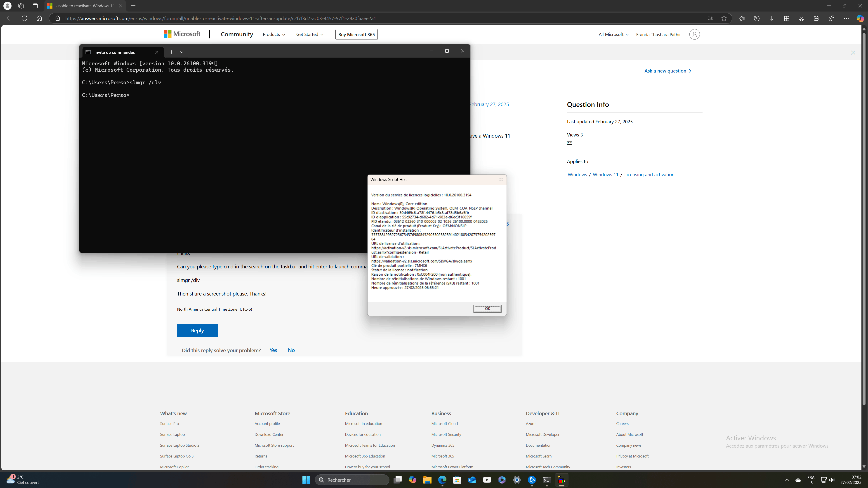The image size is (868, 488).
Task: Open Licensing and activation link
Action: click(x=649, y=174)
